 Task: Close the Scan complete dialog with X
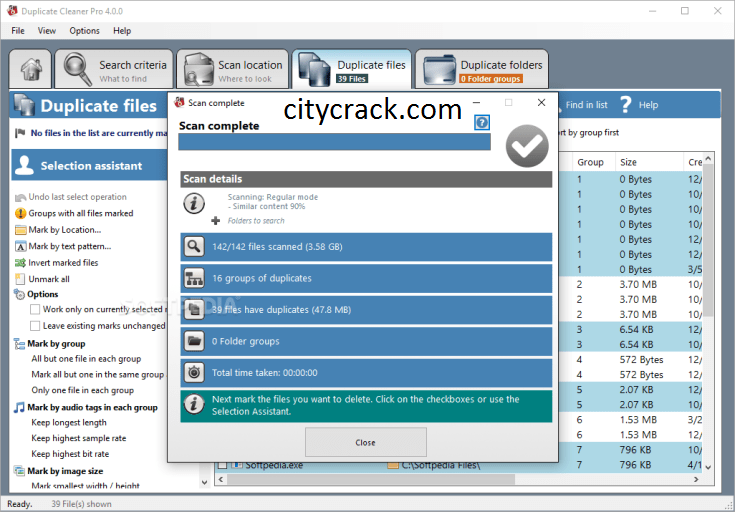pyautogui.click(x=541, y=103)
